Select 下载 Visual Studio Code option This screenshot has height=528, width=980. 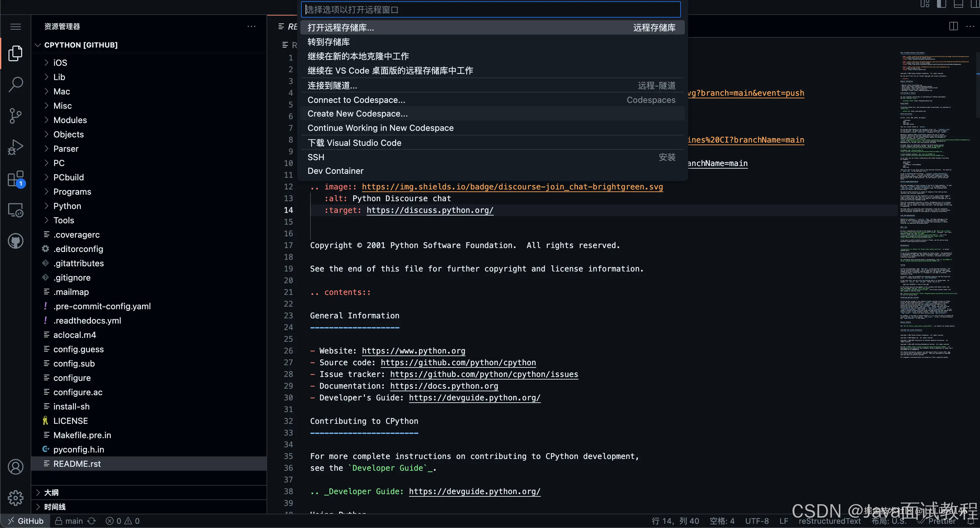(x=492, y=143)
